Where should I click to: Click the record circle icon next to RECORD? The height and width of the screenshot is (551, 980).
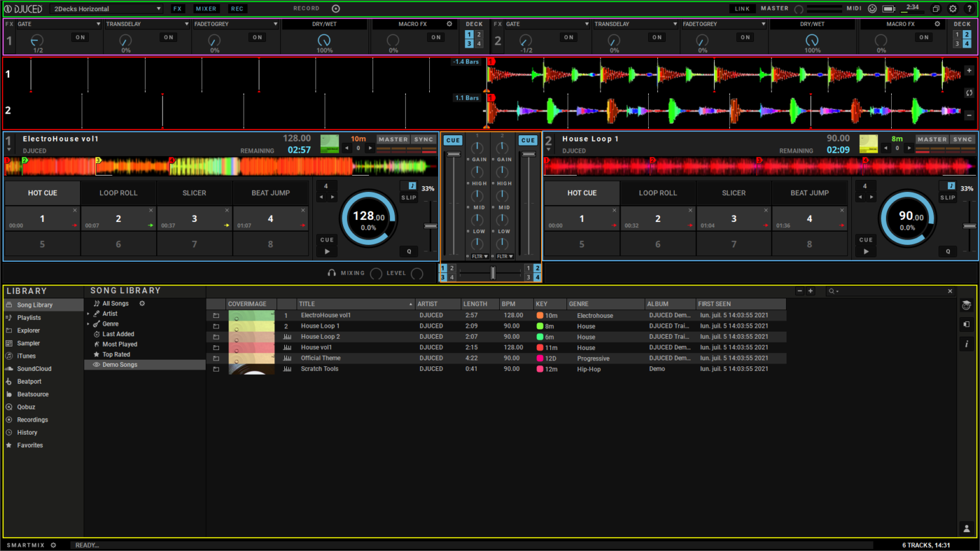click(336, 8)
